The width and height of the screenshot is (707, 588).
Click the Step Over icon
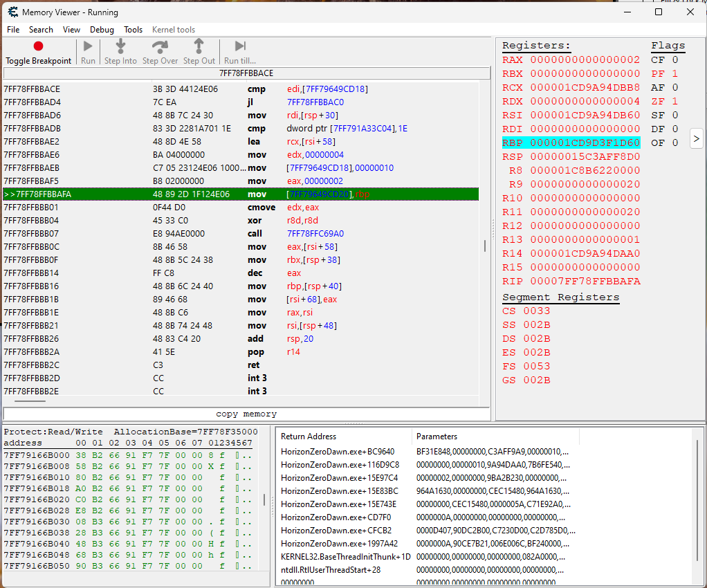160,46
